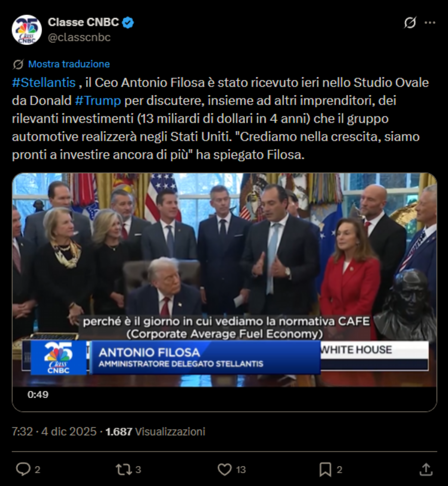The image size is (448, 486).
Task: Open the @classcnbc handle
Action: click(x=79, y=37)
